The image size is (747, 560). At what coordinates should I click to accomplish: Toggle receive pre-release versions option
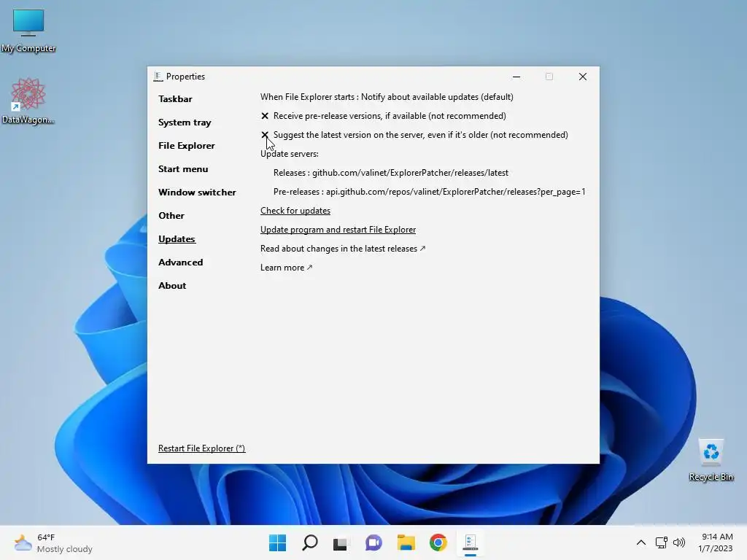click(383, 116)
